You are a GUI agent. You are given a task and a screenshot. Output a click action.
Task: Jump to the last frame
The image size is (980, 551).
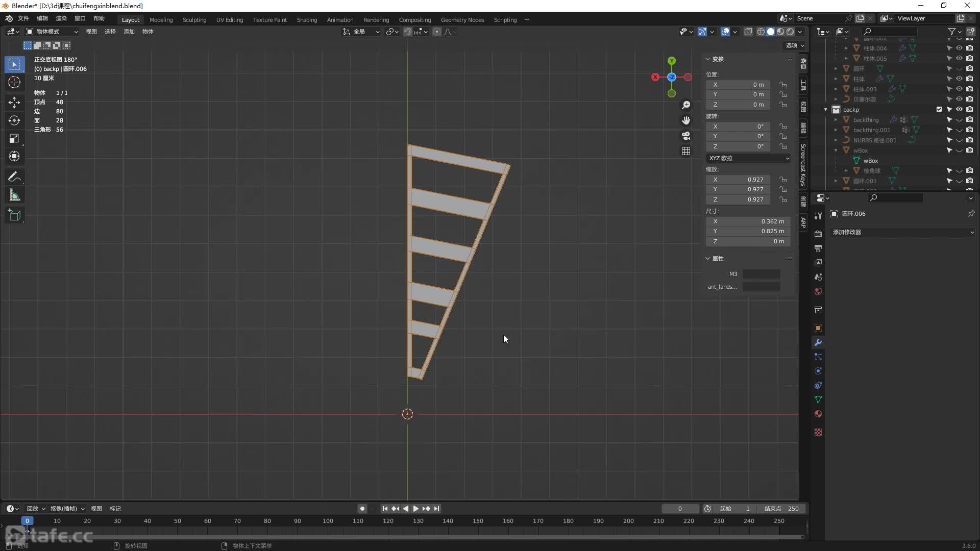pos(437,509)
